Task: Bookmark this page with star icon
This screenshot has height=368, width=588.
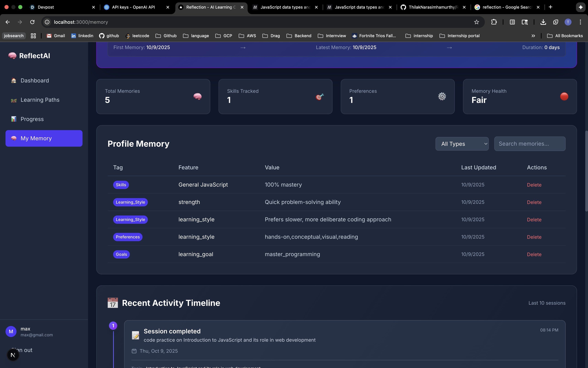Action: [x=476, y=22]
